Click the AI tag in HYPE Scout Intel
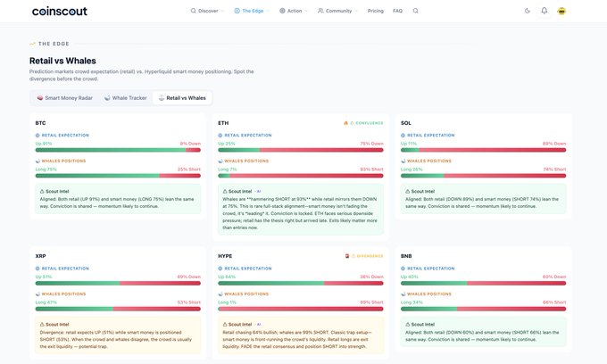The image size is (607, 364). pos(258,324)
